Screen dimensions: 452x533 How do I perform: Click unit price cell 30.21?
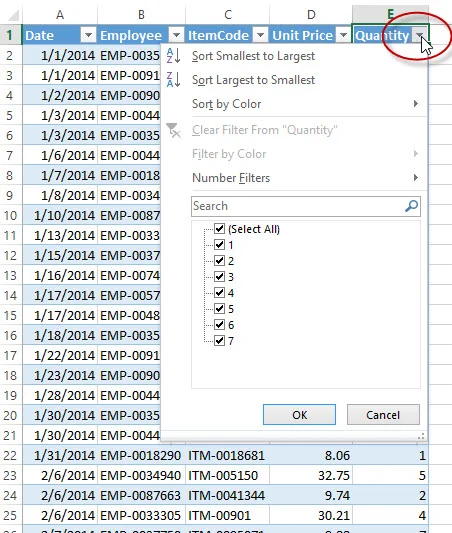point(311,515)
